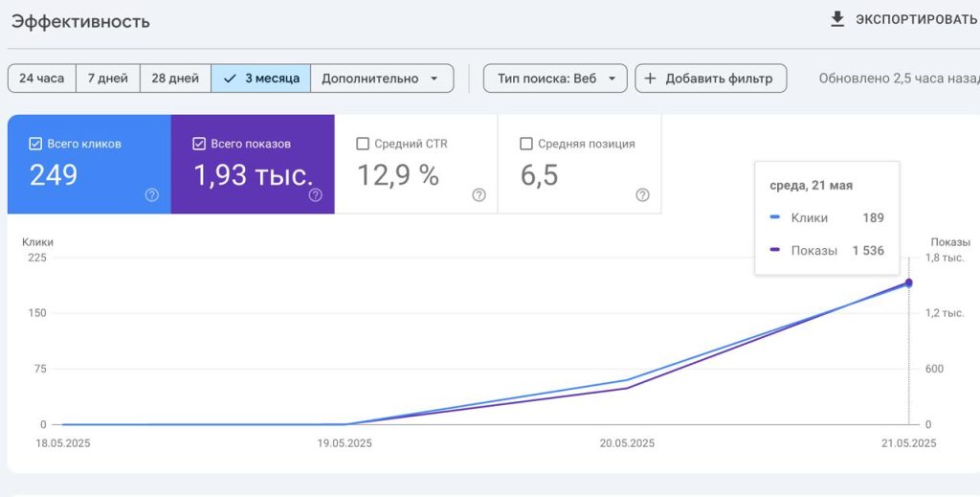Image resolution: width=980 pixels, height=497 pixels.
Task: Uncheck the Всего кликов checkbox
Action: 35,144
